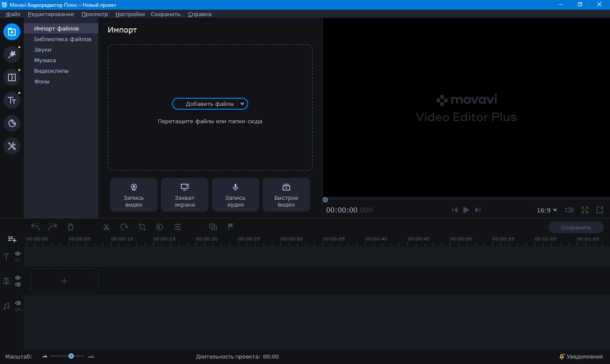Open the Transitions tab in sidebar
The image size is (610, 364).
(x=12, y=77)
